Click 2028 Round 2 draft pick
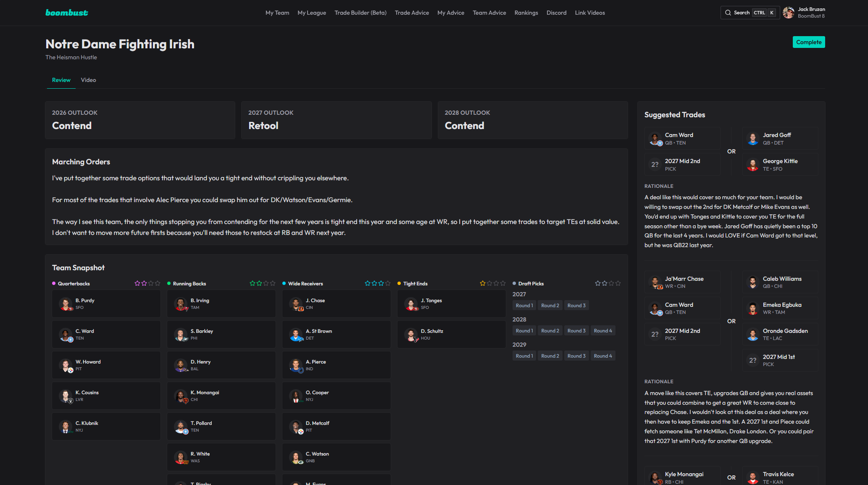Screen dimensions: 868x485 tap(550, 331)
